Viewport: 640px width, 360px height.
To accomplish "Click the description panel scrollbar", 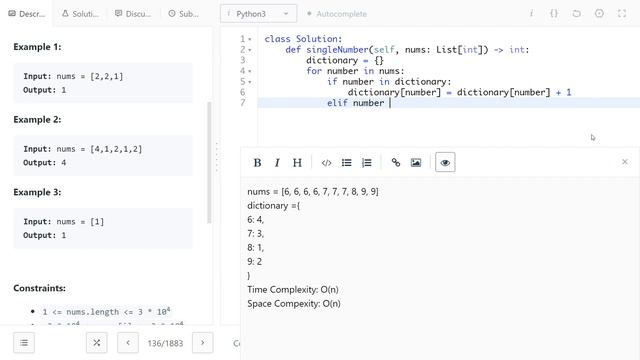I will [x=209, y=162].
